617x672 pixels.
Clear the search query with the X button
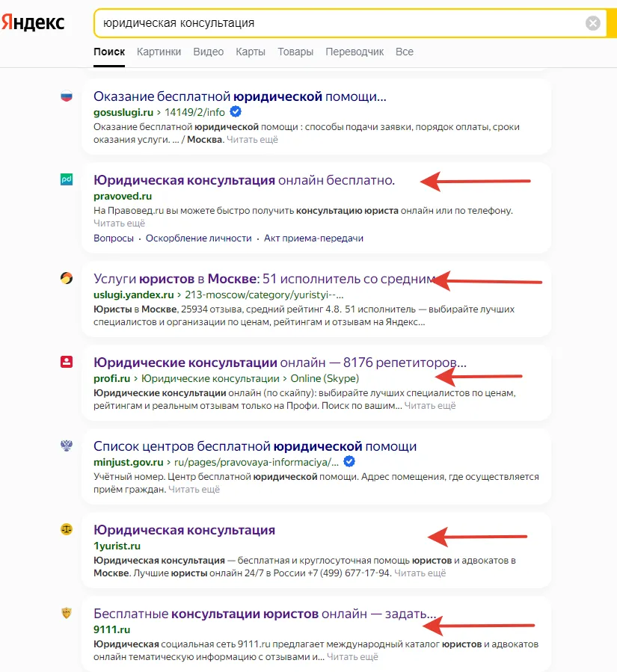click(x=592, y=23)
